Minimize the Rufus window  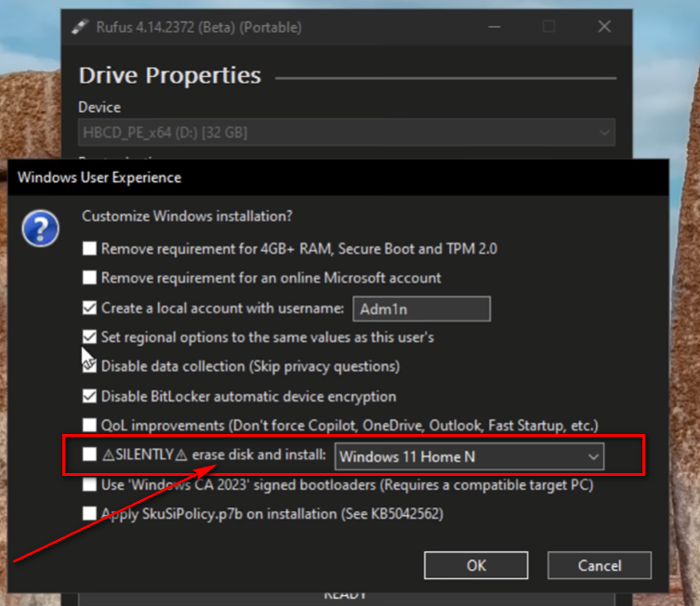[x=495, y=27]
